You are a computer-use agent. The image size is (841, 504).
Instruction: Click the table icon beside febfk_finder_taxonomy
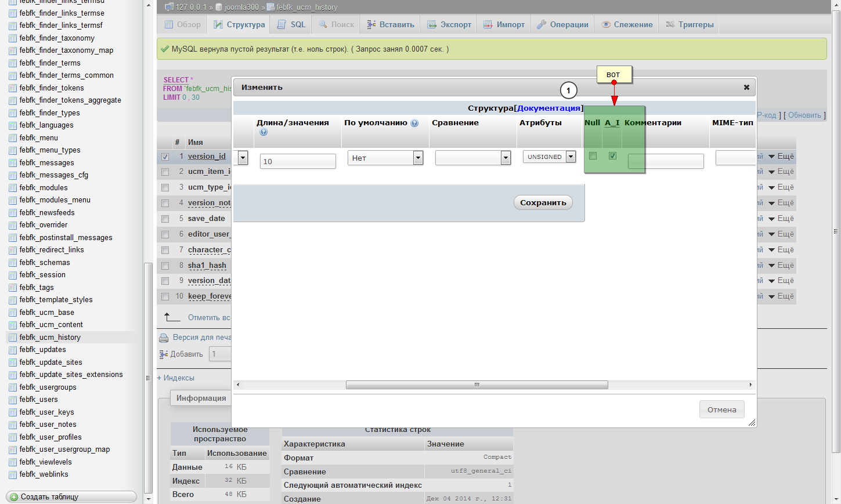[13, 38]
